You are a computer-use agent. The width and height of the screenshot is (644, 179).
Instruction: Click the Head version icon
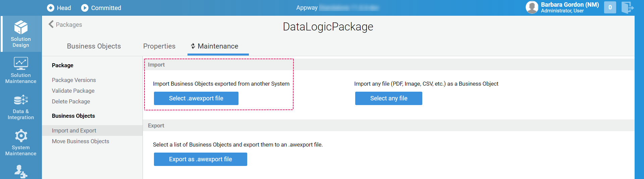pyautogui.click(x=51, y=8)
